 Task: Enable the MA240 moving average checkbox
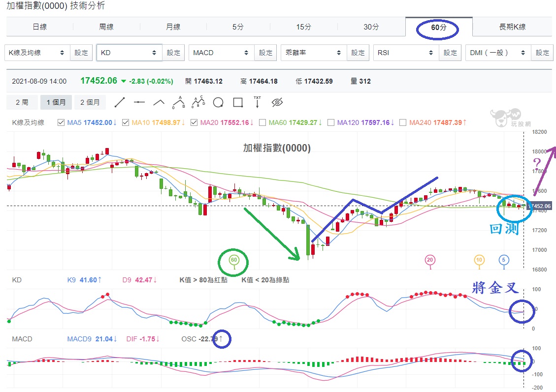(403, 122)
